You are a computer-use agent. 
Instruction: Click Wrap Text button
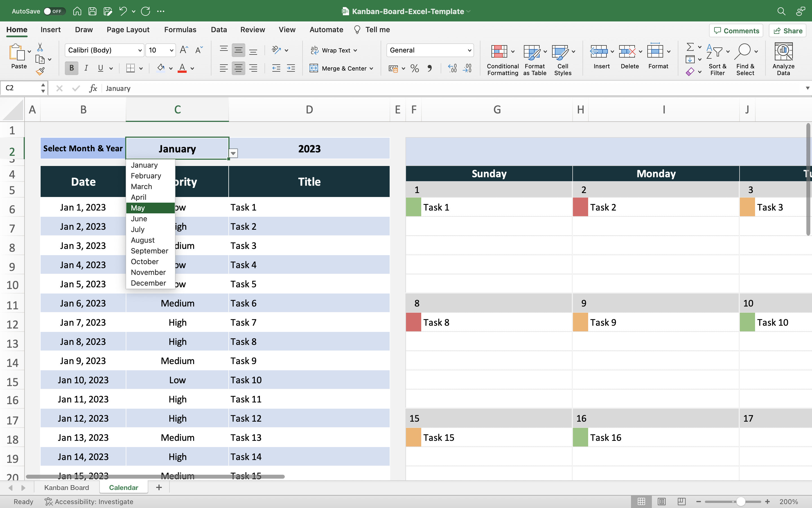coord(334,50)
